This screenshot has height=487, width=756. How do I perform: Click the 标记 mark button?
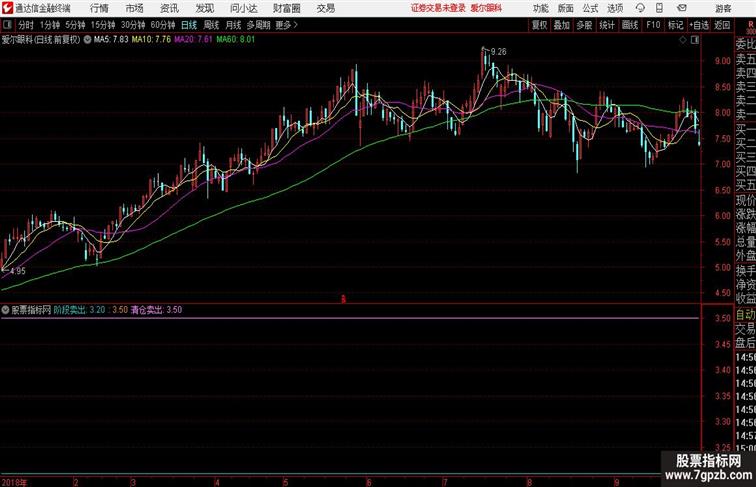tap(675, 25)
